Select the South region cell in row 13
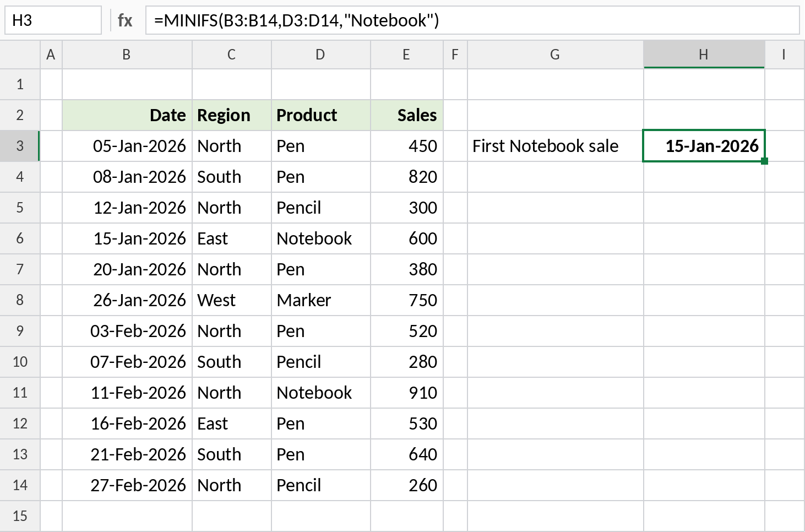 [x=232, y=454]
